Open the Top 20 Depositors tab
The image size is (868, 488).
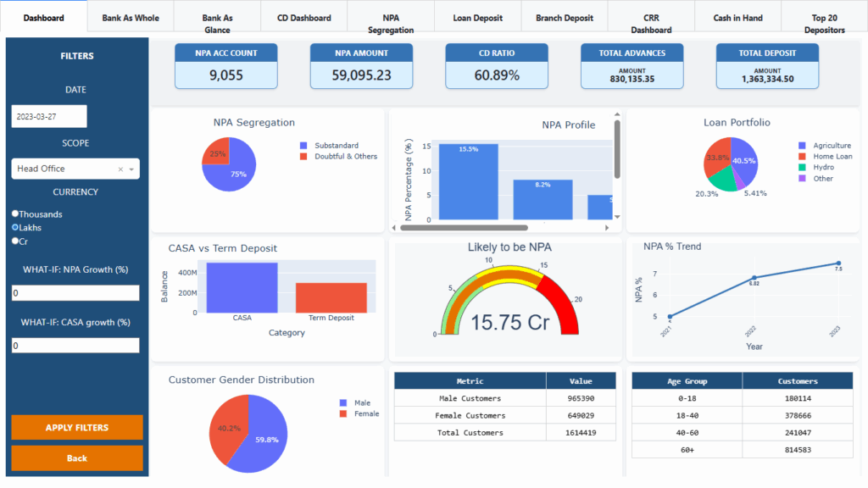coord(824,24)
